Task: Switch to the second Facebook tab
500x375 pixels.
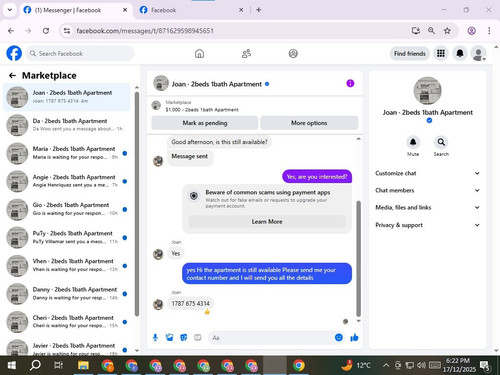Action: tap(191, 10)
